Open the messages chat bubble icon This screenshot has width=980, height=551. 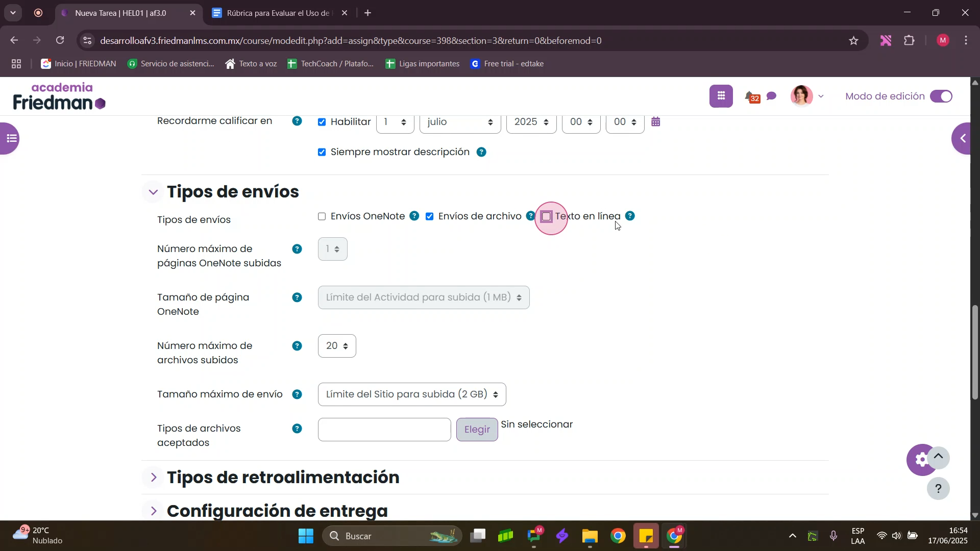pyautogui.click(x=772, y=96)
